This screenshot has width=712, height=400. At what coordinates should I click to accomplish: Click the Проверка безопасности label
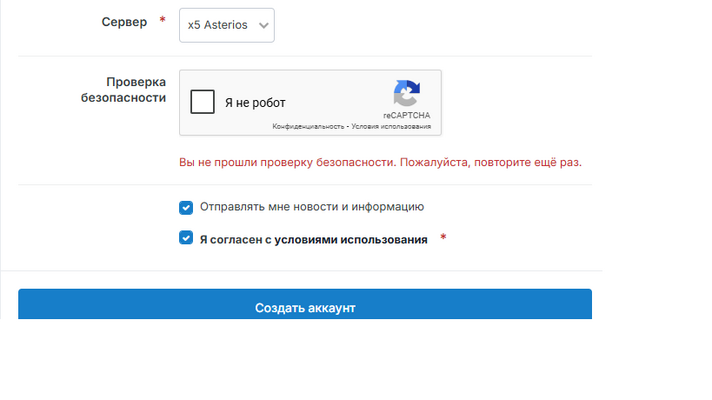pyautogui.click(x=136, y=90)
